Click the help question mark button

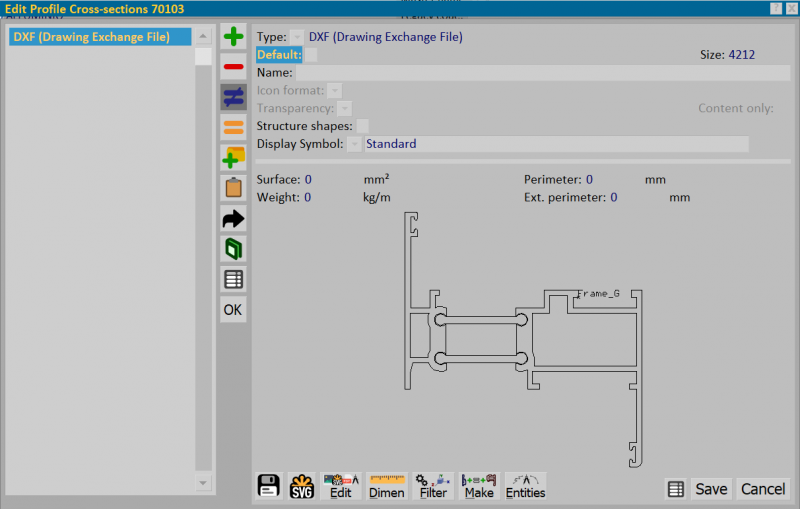tap(776, 8)
